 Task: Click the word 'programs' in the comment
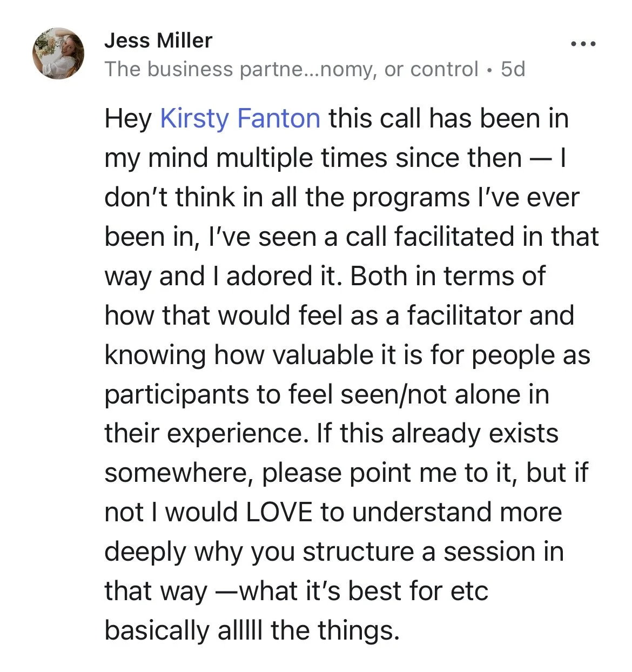tap(411, 198)
